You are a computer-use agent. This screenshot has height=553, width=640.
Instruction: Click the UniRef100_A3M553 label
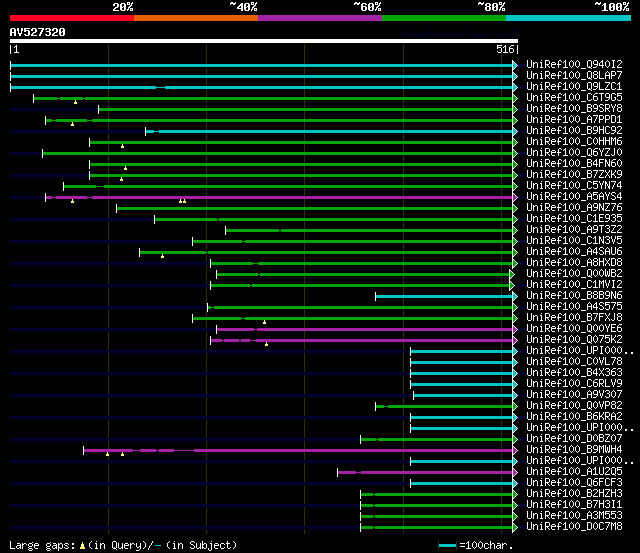[x=574, y=516]
